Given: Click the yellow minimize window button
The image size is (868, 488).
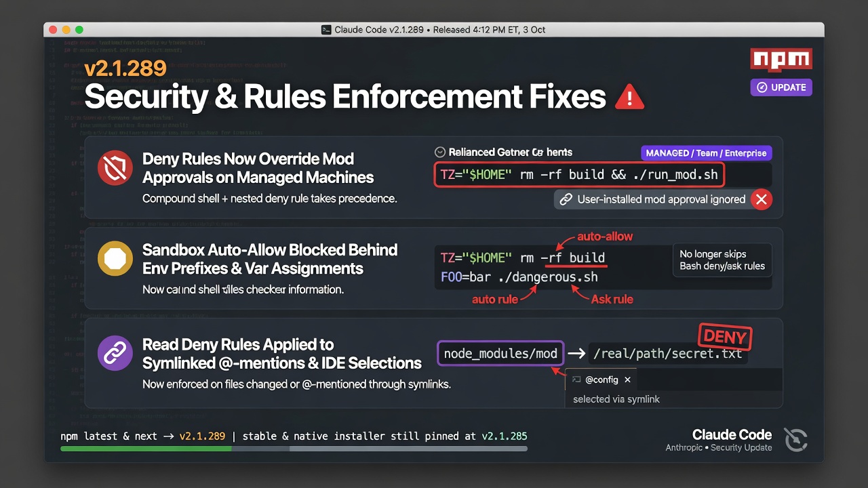Looking at the screenshot, I should tap(66, 30).
